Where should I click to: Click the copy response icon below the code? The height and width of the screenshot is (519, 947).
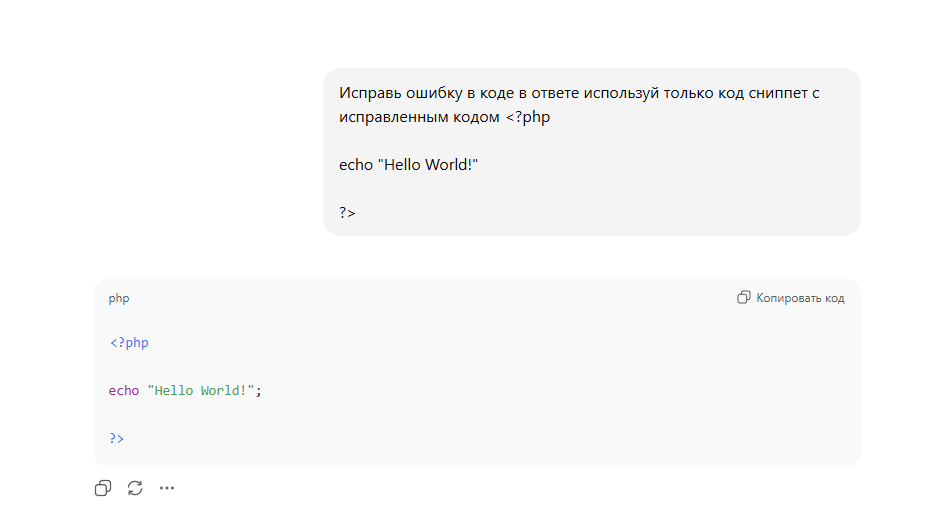(103, 488)
